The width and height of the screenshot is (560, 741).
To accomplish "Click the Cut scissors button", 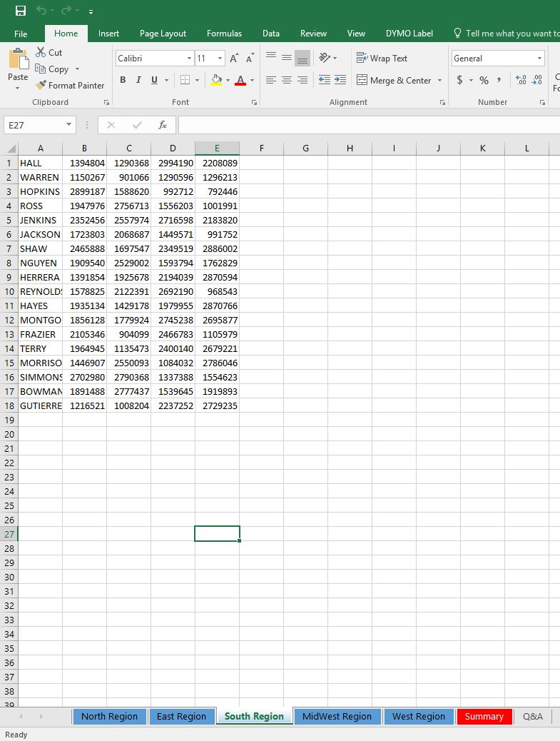I will click(x=49, y=52).
